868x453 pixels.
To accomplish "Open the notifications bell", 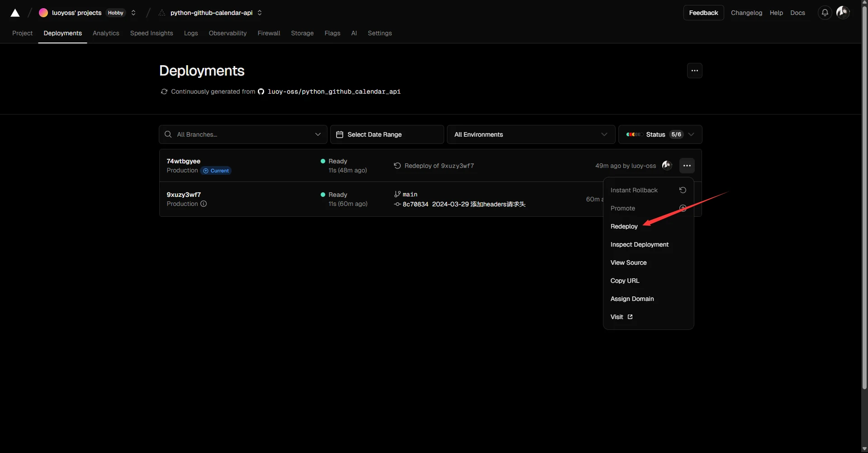I will pos(825,13).
